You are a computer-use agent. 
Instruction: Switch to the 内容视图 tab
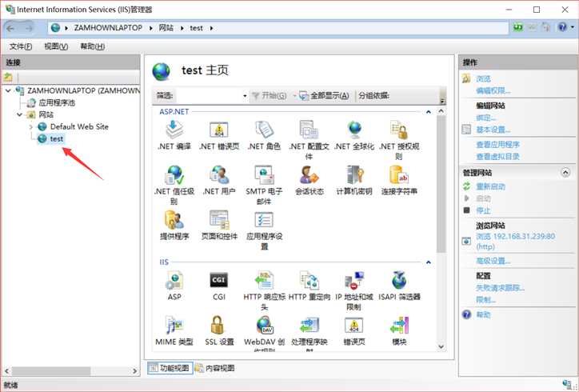coord(215,368)
